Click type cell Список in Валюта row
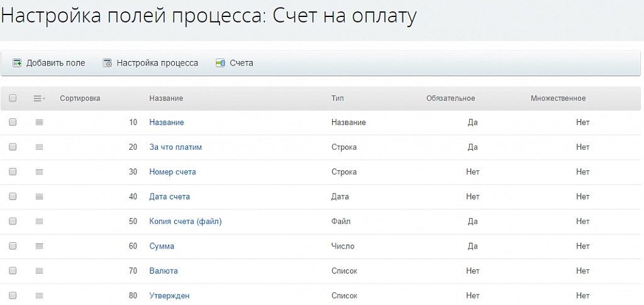This screenshot has height=305, width=644. click(x=344, y=270)
